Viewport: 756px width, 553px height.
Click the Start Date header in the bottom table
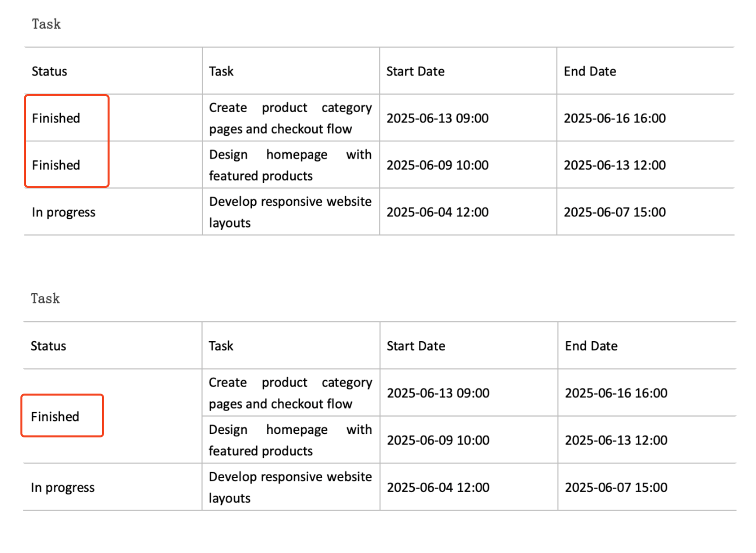416,346
